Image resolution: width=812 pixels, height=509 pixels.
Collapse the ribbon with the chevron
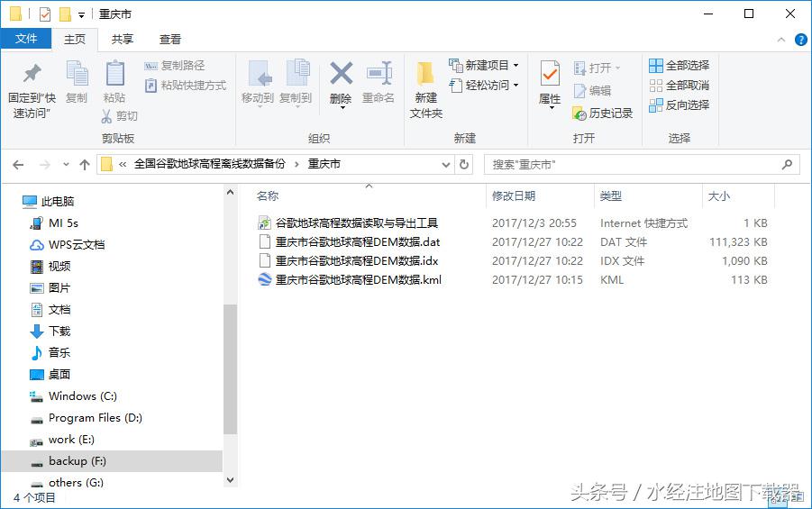point(781,40)
